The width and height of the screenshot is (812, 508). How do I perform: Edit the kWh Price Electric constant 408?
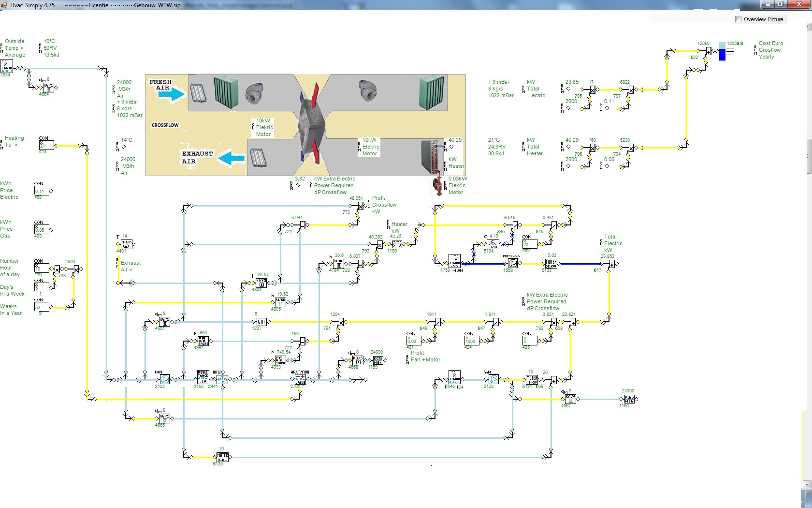[x=42, y=191]
